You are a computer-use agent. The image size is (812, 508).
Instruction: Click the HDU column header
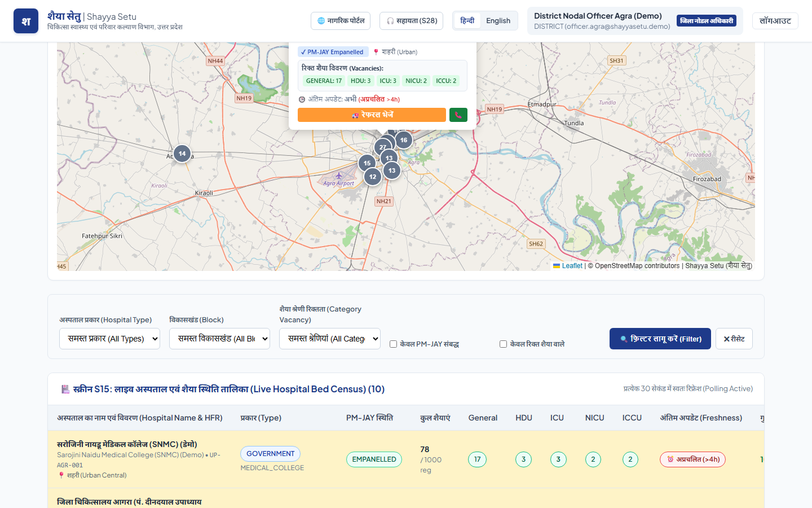coord(524,418)
